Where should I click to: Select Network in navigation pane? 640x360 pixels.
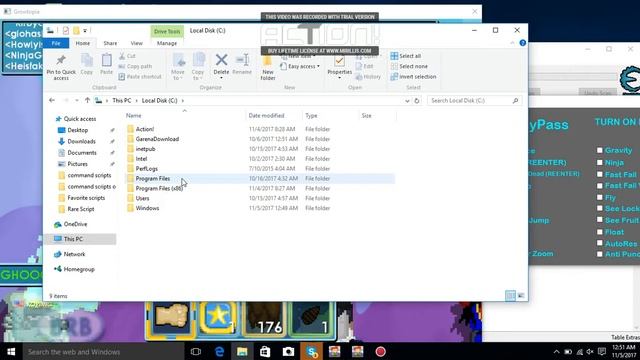(x=74, y=254)
